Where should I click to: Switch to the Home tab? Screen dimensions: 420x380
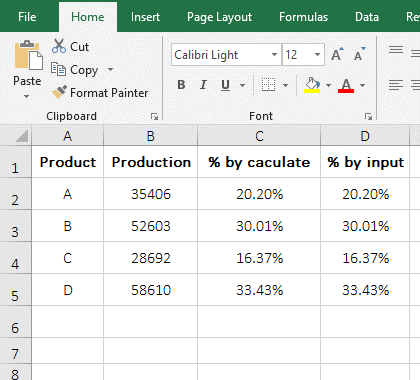coord(88,17)
